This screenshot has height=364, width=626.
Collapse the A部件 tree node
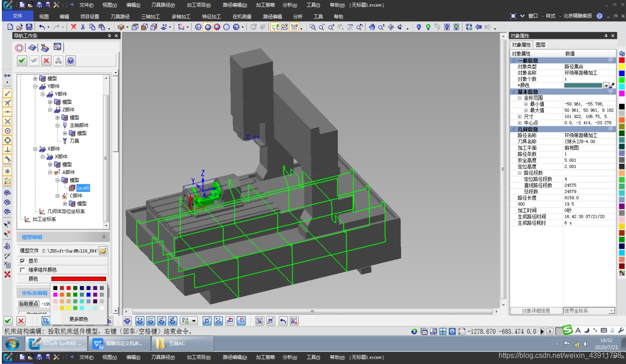tap(50, 172)
